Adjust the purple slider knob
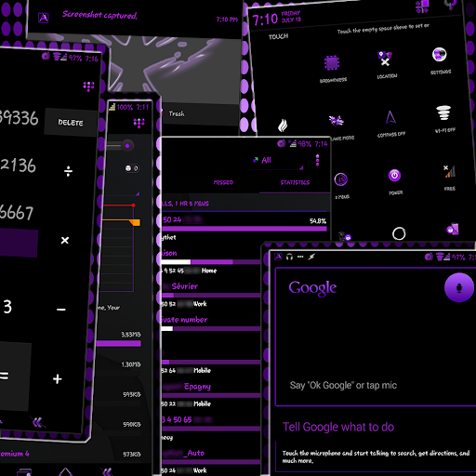 coord(127,146)
